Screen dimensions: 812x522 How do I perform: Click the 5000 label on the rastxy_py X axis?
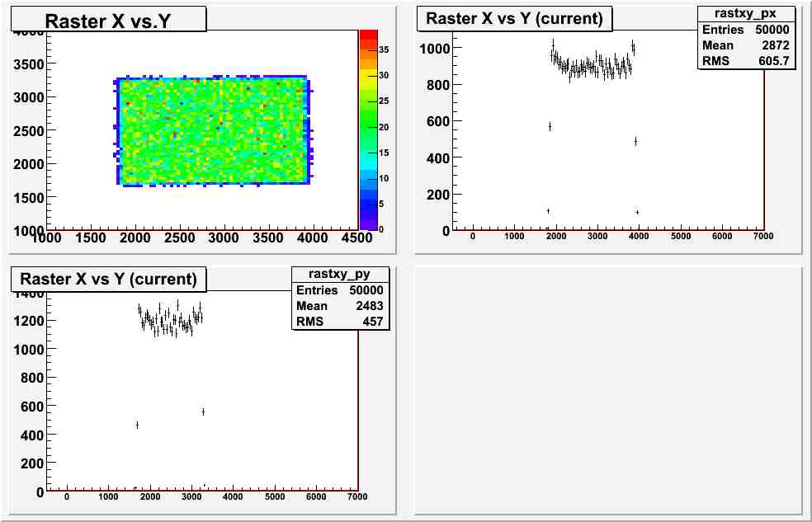[x=275, y=496]
